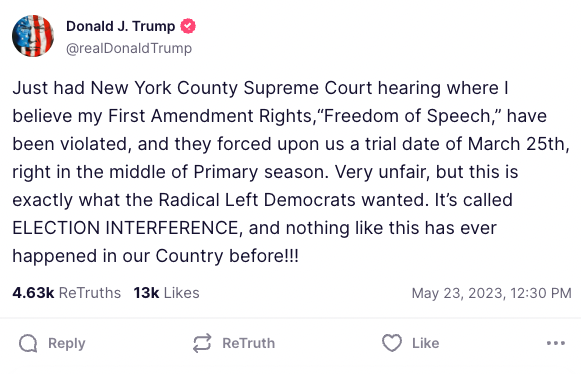Click the Reply speech bubble icon
The height and width of the screenshot is (374, 581).
pyautogui.click(x=28, y=343)
